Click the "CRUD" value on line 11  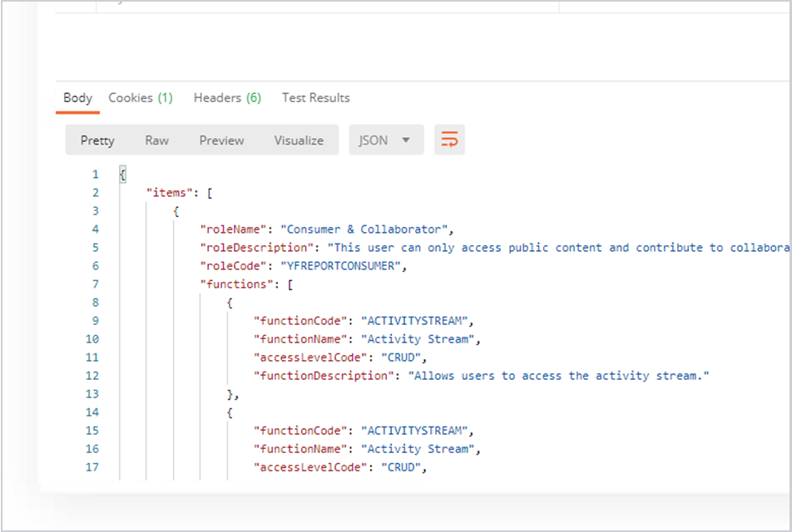click(x=403, y=357)
